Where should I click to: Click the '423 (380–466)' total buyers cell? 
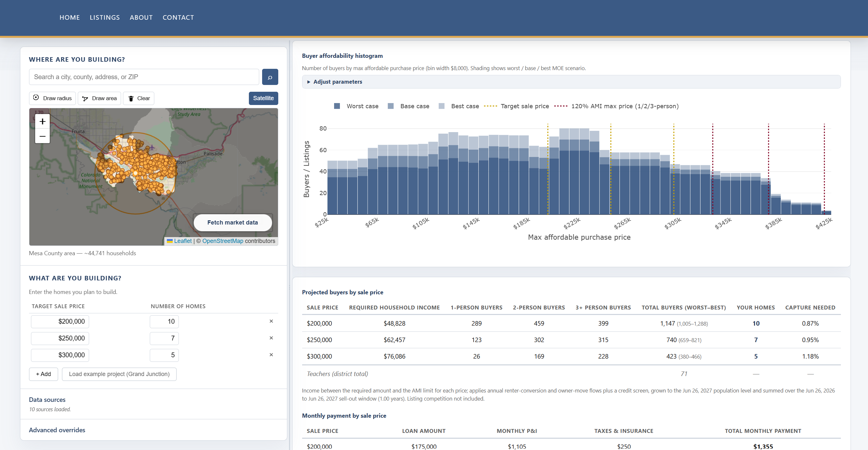[684, 357]
